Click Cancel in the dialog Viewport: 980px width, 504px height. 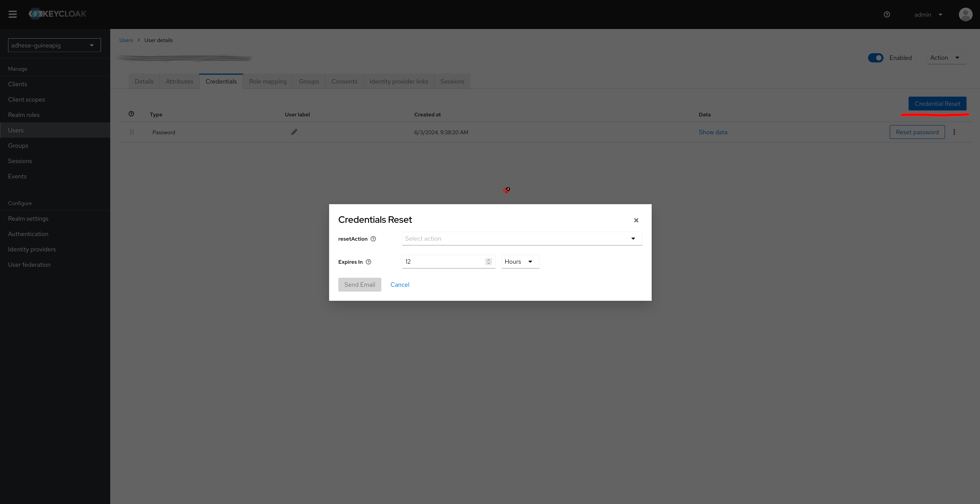400,285
